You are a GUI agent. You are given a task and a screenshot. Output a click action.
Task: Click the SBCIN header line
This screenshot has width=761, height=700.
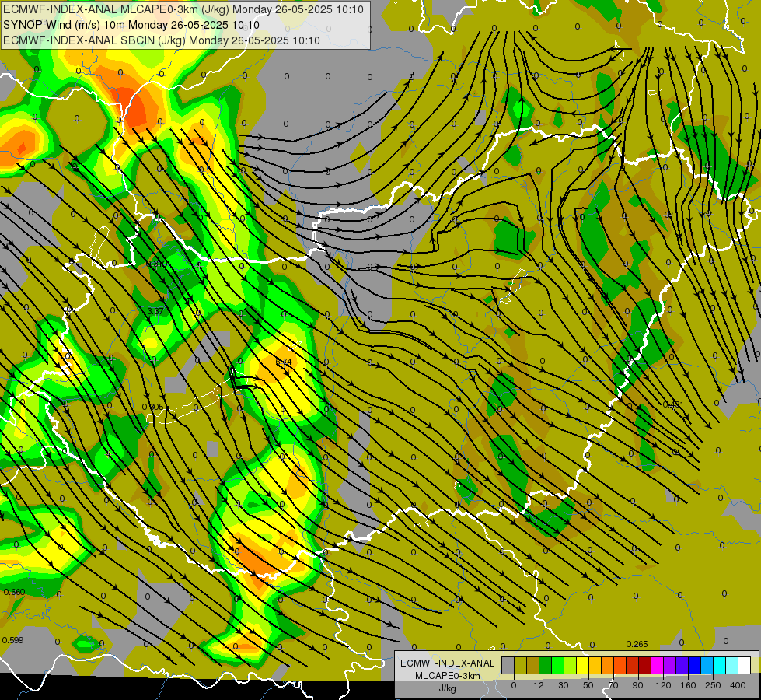pos(162,40)
